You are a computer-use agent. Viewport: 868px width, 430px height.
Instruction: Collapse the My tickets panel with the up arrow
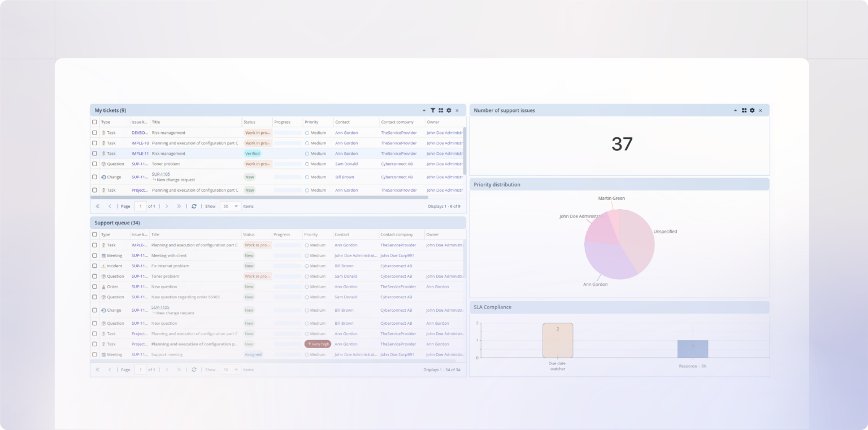coord(424,111)
